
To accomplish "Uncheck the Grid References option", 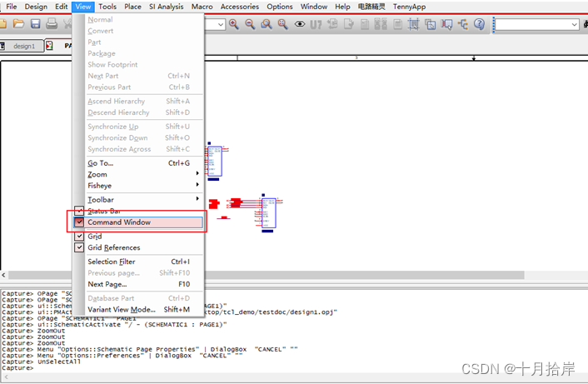I will pos(79,247).
